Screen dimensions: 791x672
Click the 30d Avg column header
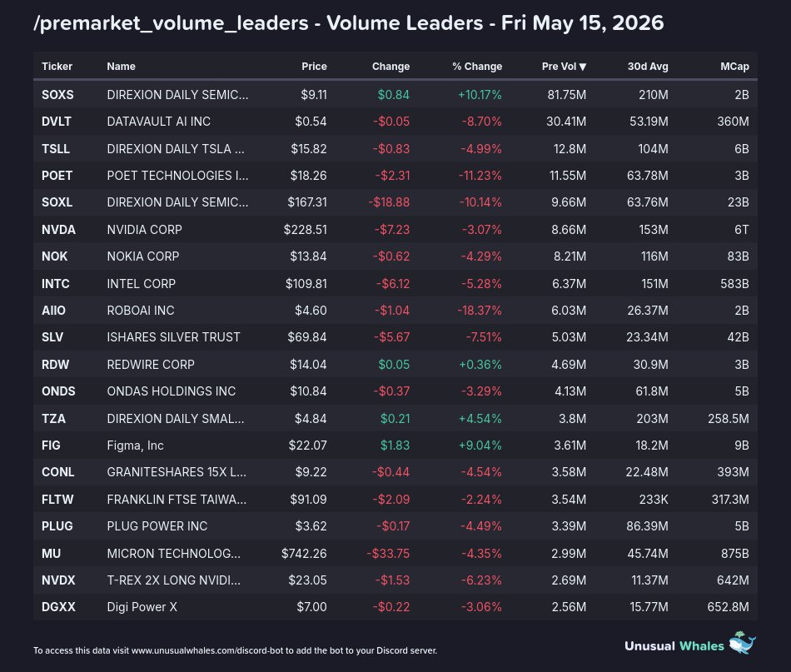[x=648, y=66]
